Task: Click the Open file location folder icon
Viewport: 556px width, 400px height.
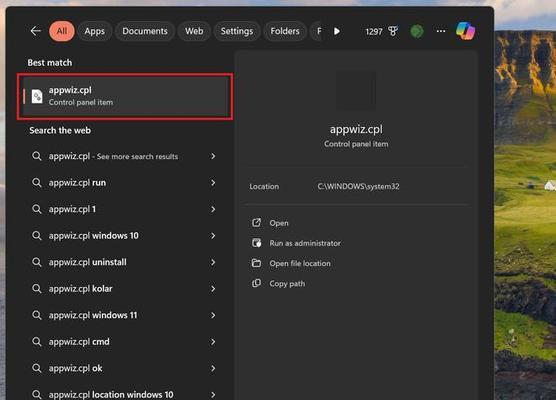Action: [x=256, y=263]
